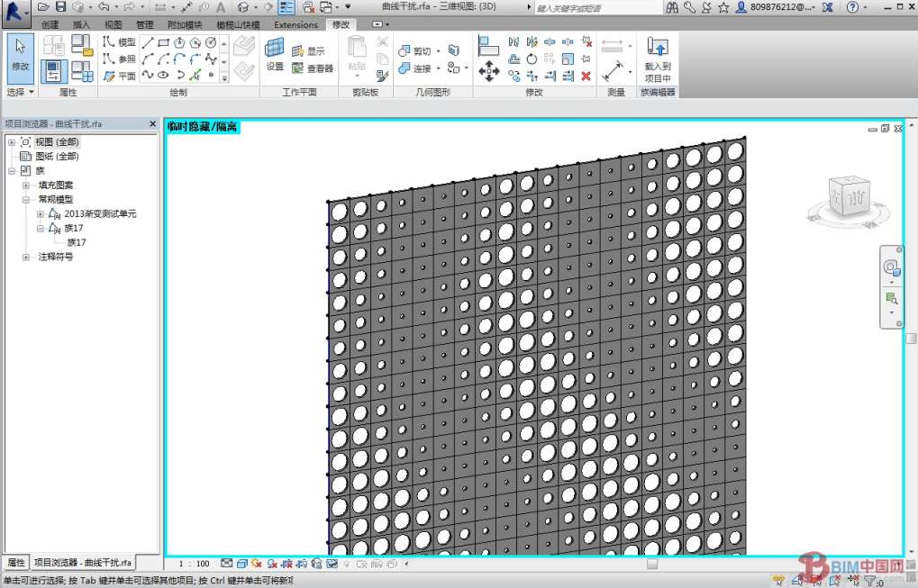
Task: Open the work plane Viewer (查看器)
Action: coord(313,68)
